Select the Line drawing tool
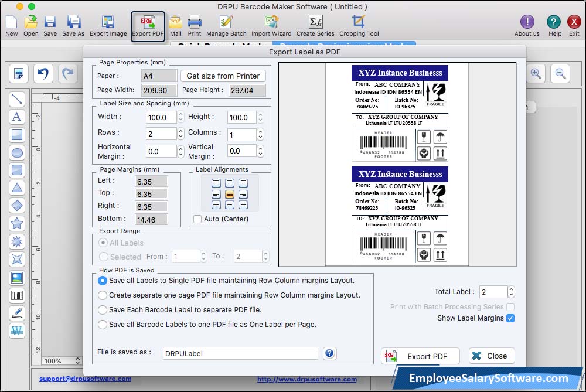 [17, 99]
